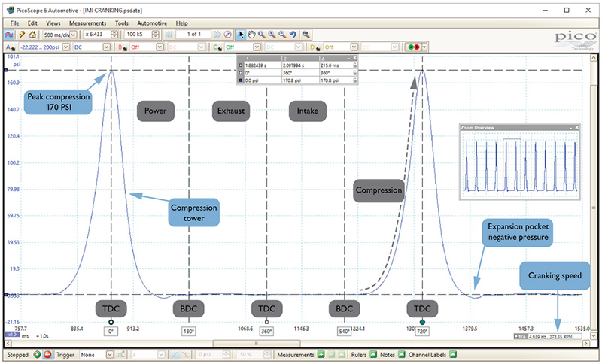The image size is (602, 364).
Task: Click the Home icon in toolbar
Action: click(x=32, y=35)
